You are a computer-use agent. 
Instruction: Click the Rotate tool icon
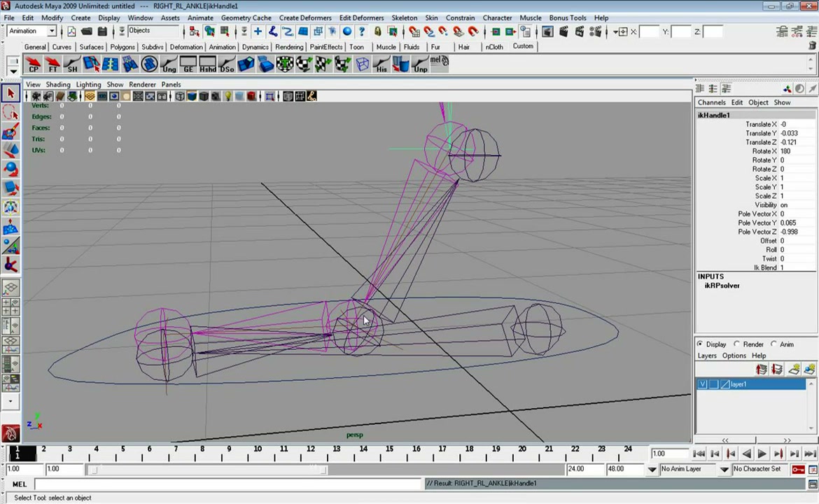pyautogui.click(x=10, y=169)
